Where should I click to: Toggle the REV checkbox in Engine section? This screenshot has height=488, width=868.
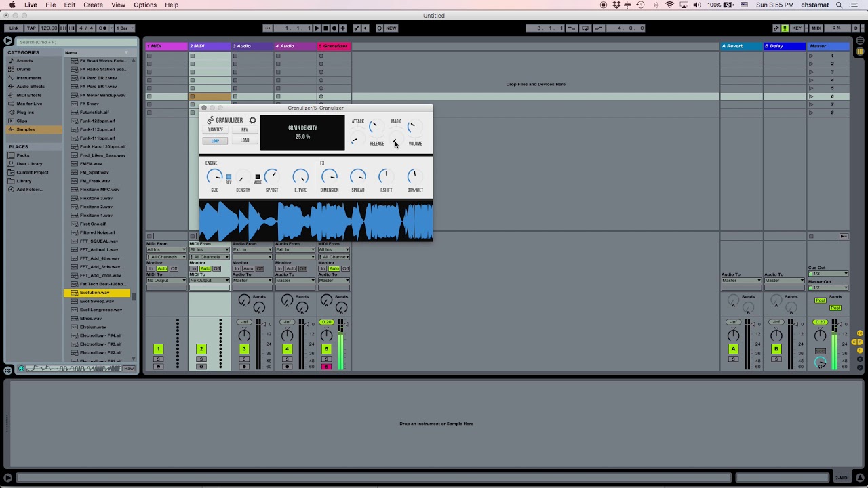(229, 176)
